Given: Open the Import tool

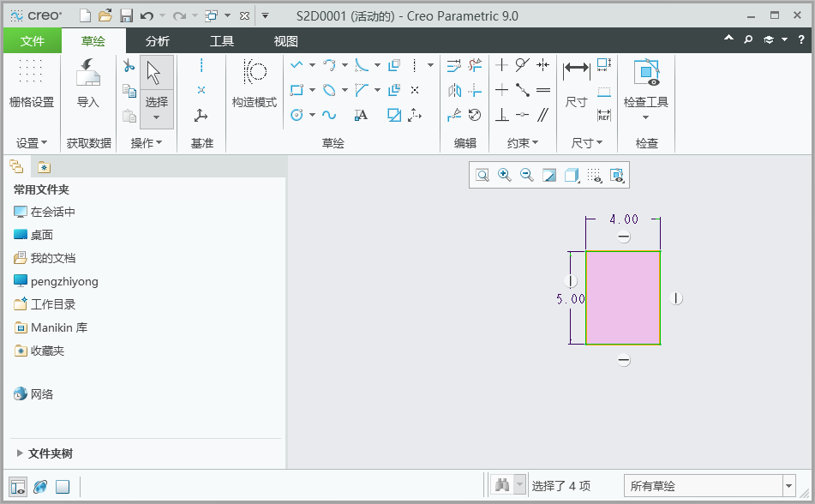Looking at the screenshot, I should pos(87,82).
